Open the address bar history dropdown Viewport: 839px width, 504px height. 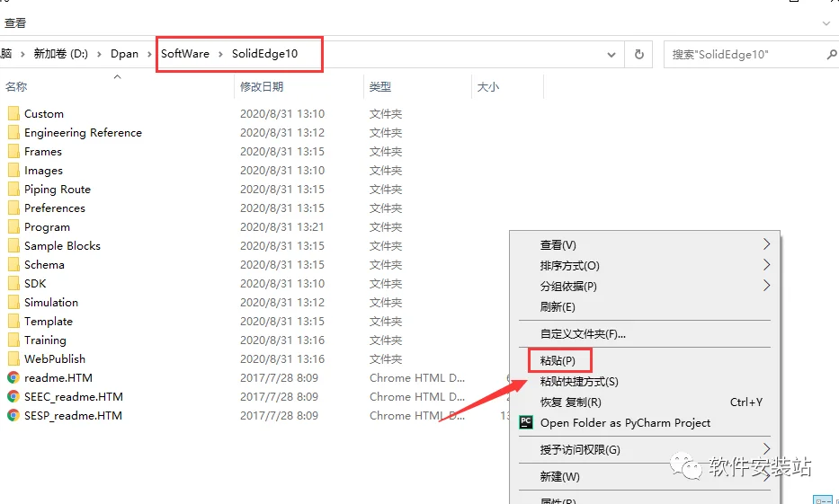(x=611, y=55)
